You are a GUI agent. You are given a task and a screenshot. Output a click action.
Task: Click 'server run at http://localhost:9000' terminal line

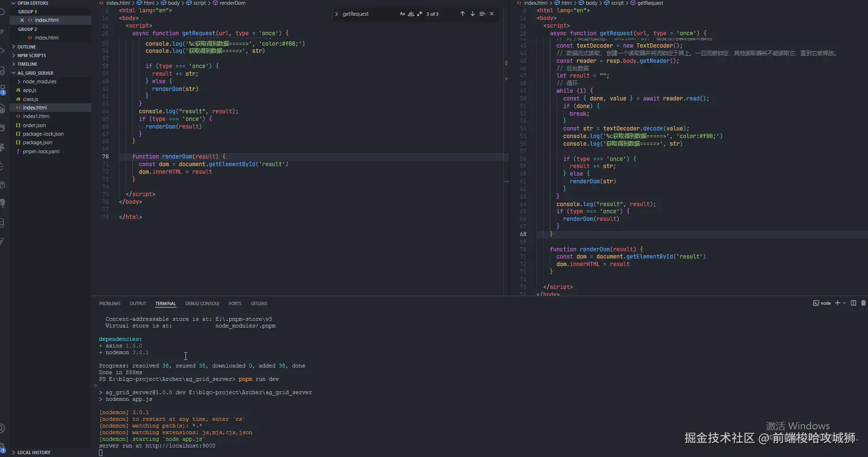click(157, 446)
